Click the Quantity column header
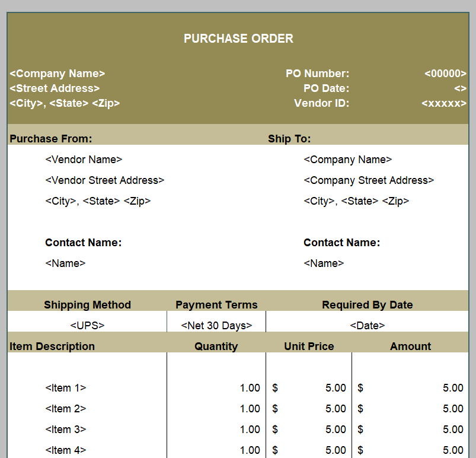 [x=216, y=346]
